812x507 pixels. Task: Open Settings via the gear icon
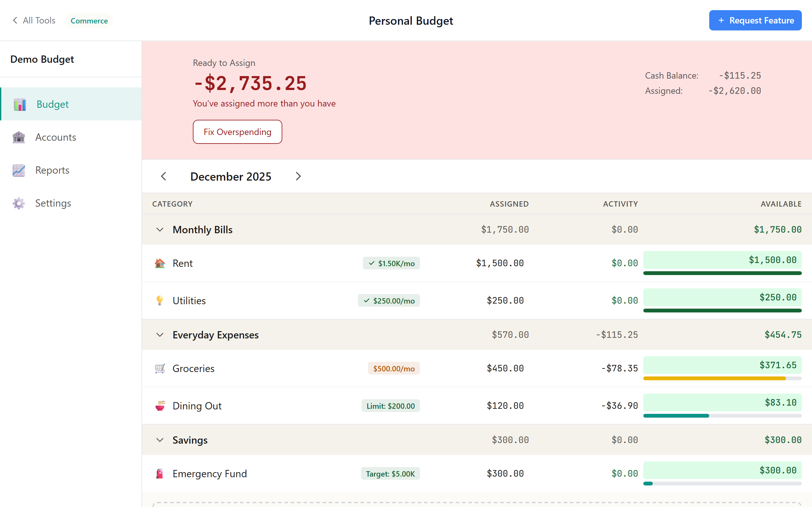[18, 203]
